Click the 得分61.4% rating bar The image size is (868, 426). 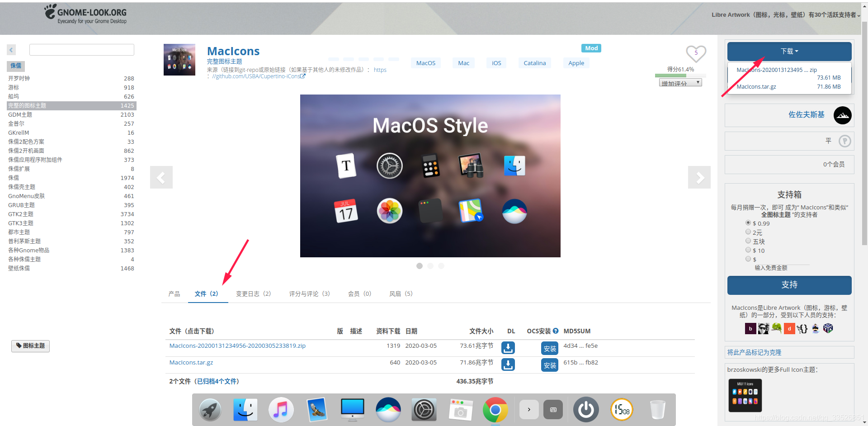tap(680, 75)
